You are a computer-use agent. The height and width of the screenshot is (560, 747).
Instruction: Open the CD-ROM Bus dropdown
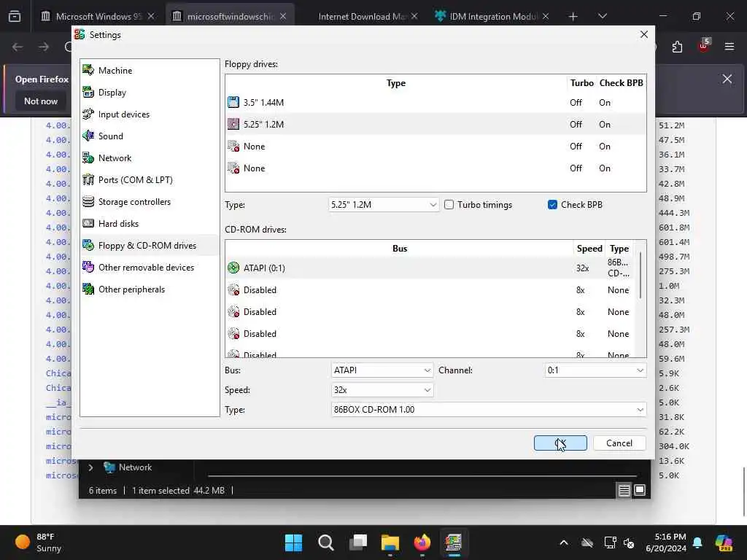point(382,370)
